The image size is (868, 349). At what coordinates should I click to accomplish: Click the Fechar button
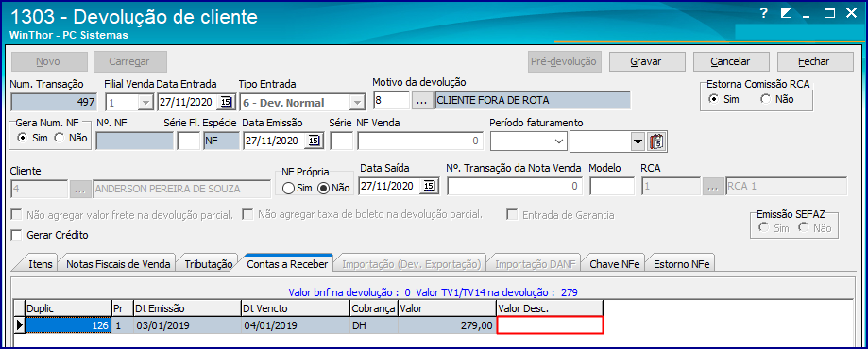pos(815,61)
